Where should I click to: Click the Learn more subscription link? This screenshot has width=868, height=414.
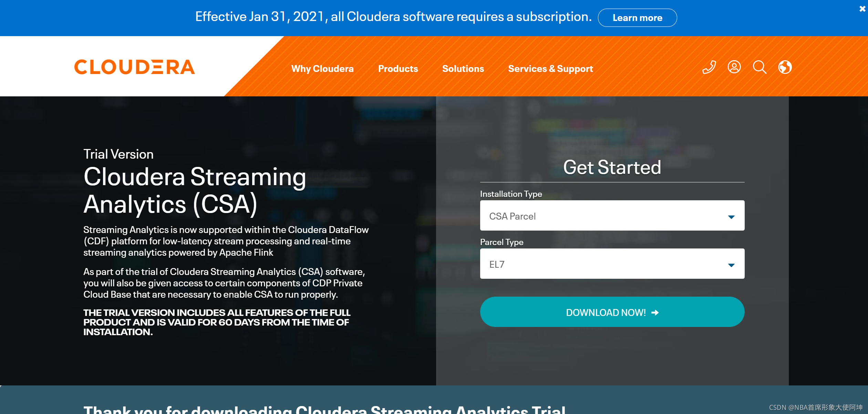(x=638, y=18)
